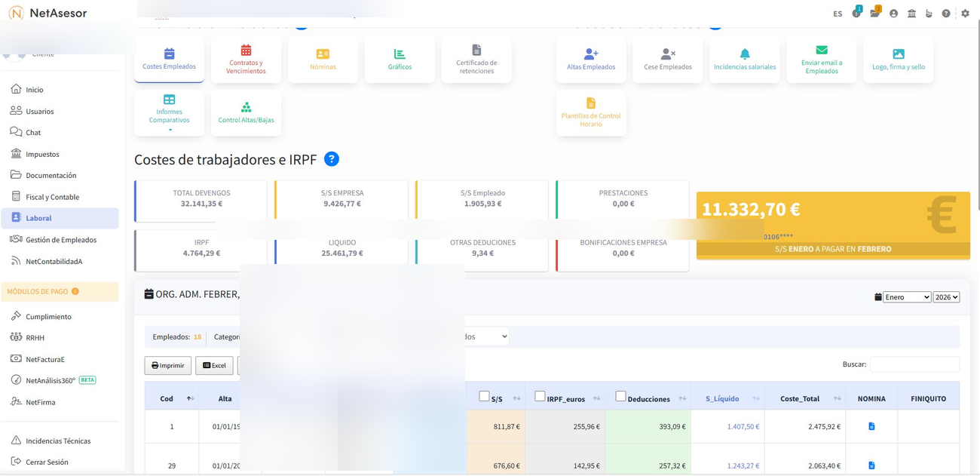Enable the Deducciones column checkbox
Viewport: 980px width, 476px height.
(x=620, y=396)
